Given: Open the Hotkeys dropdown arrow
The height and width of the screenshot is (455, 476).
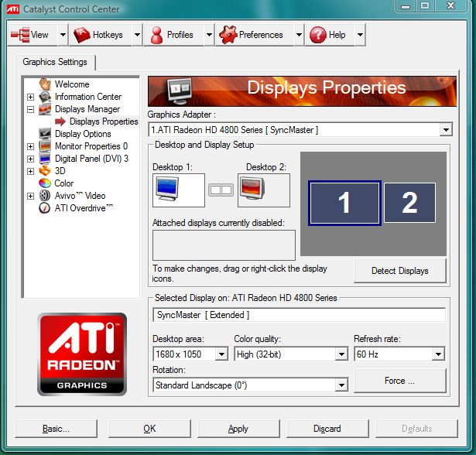Looking at the screenshot, I should click(137, 35).
